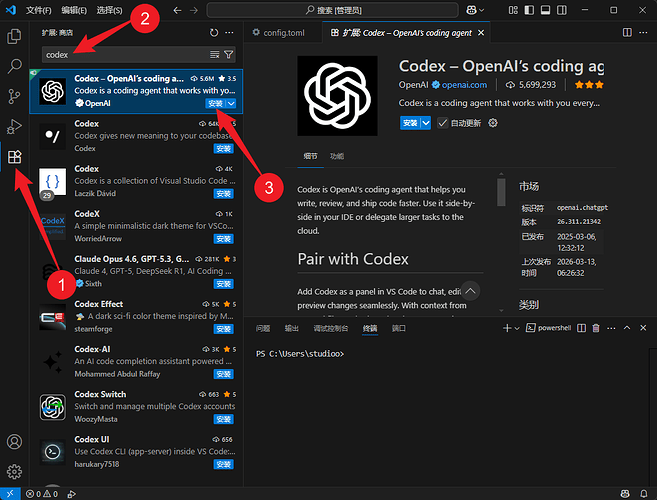
Task: Split the editor to the right
Action: click(x=627, y=33)
